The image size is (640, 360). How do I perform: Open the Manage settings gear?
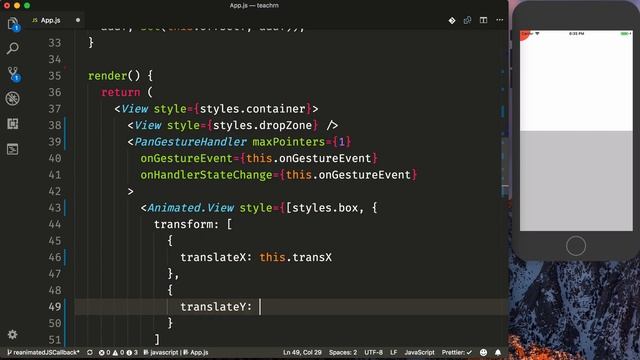coord(13,335)
